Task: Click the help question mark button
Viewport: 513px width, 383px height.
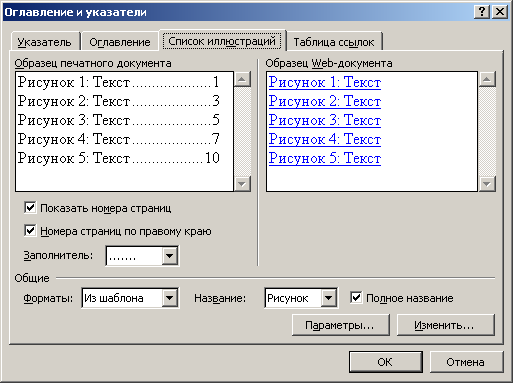Action: coord(482,12)
